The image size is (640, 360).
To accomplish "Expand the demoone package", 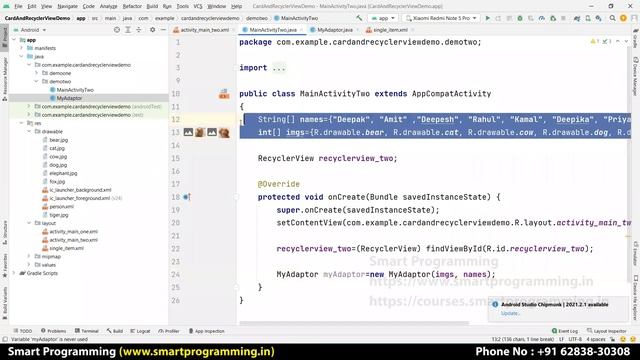I will pos(36,73).
